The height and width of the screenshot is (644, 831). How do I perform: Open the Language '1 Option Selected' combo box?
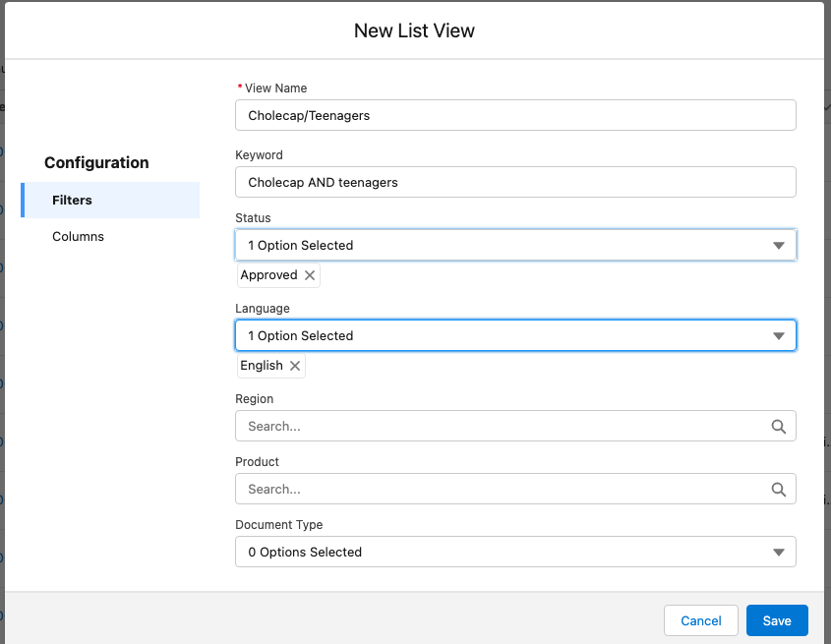click(x=502, y=336)
